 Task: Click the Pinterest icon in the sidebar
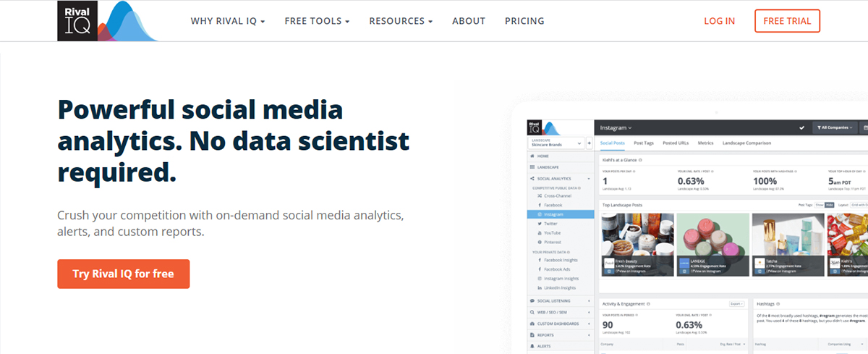coord(540,242)
